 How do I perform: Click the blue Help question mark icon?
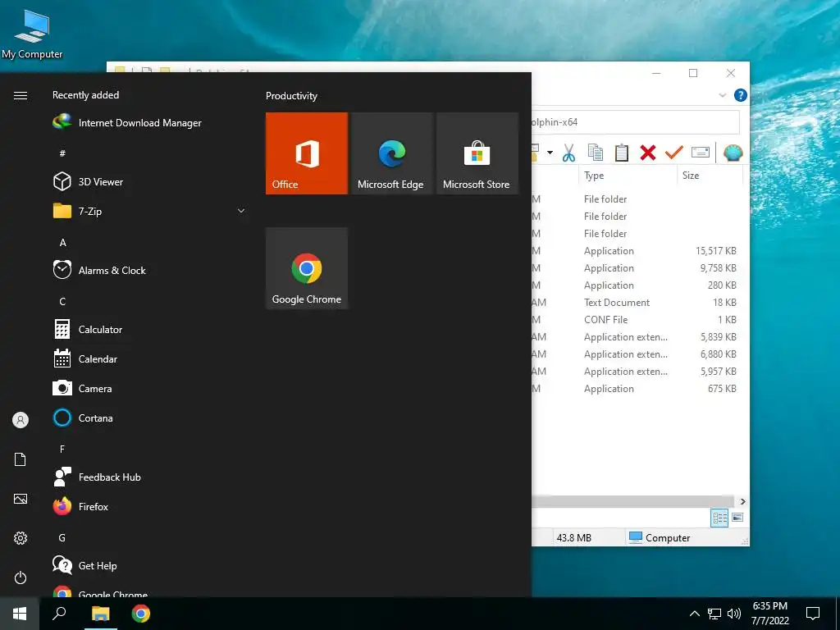click(x=741, y=95)
